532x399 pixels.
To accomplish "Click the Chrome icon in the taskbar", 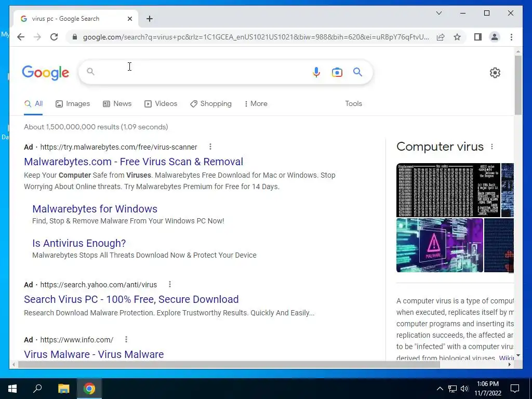I will pos(89,389).
